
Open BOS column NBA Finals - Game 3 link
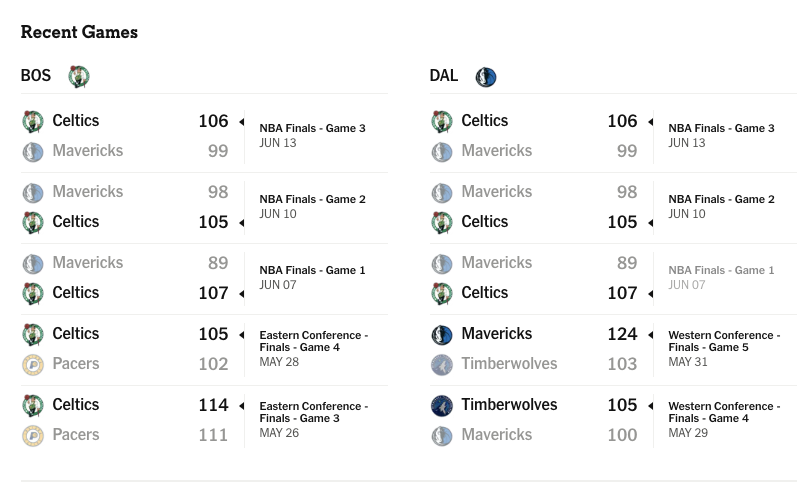click(x=312, y=128)
